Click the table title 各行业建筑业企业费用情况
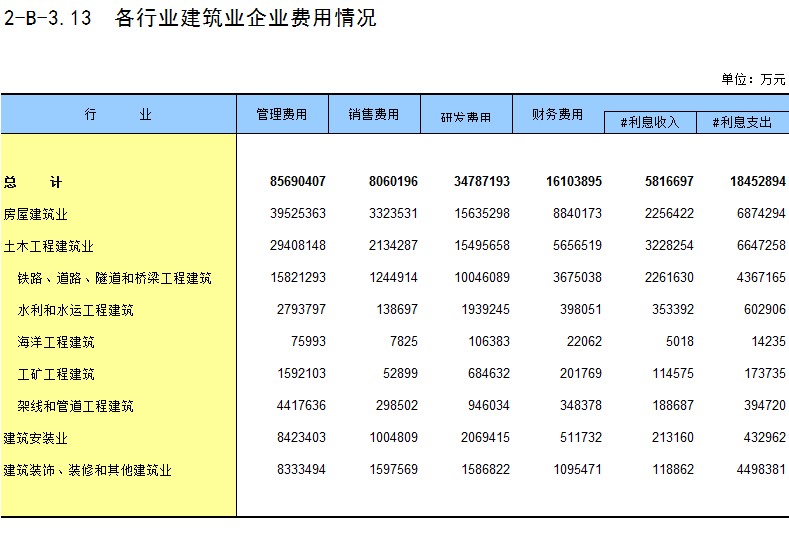The width and height of the screenshot is (789, 550). [245, 18]
